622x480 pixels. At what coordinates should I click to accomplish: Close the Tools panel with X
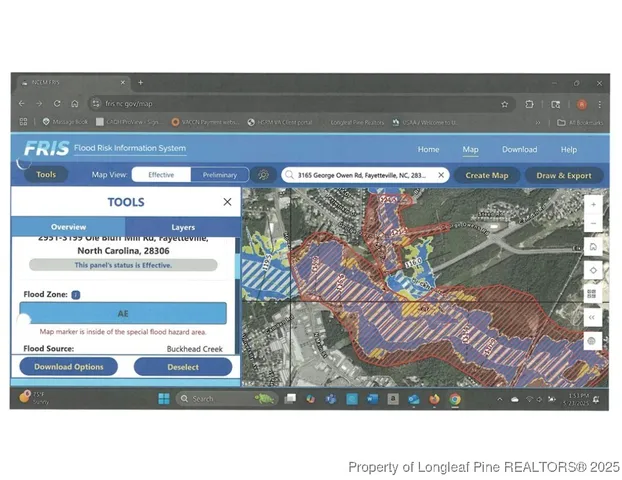pyautogui.click(x=227, y=202)
